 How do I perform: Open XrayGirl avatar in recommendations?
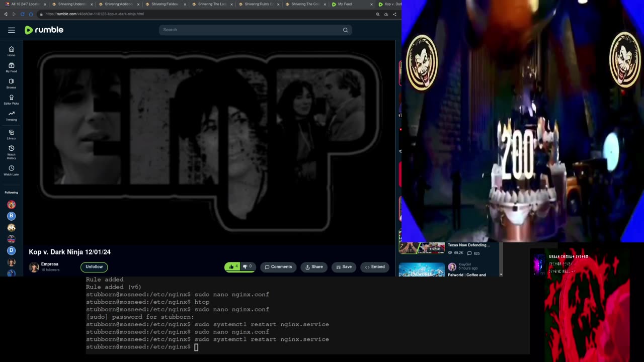click(x=452, y=267)
